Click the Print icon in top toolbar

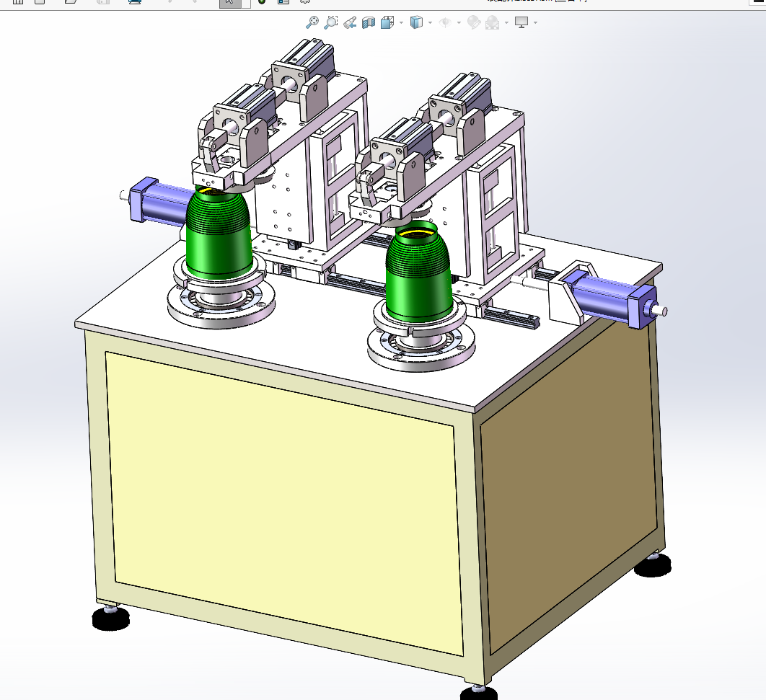point(135,2)
